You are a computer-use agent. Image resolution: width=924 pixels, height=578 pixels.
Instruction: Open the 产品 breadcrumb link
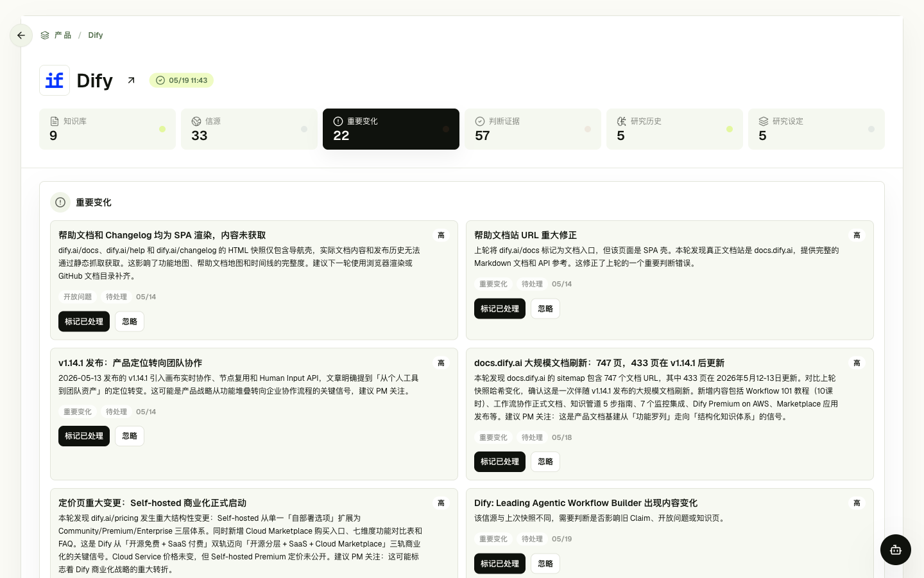coord(63,35)
